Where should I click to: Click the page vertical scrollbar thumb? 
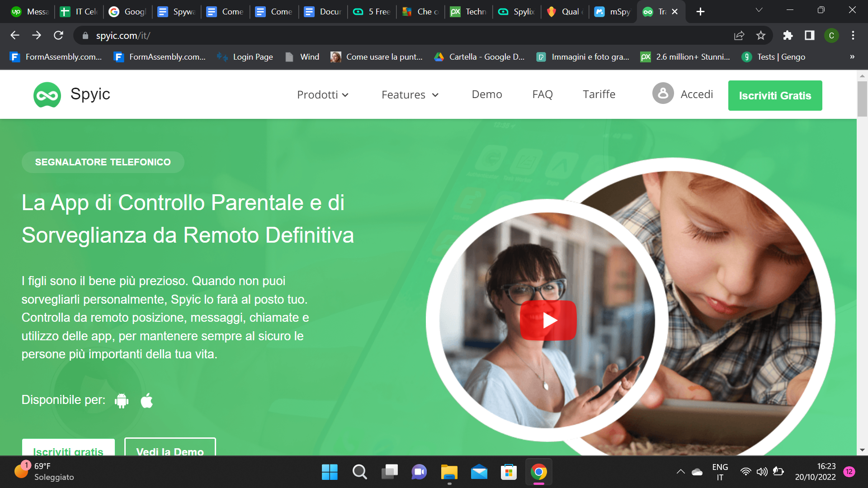point(862,99)
